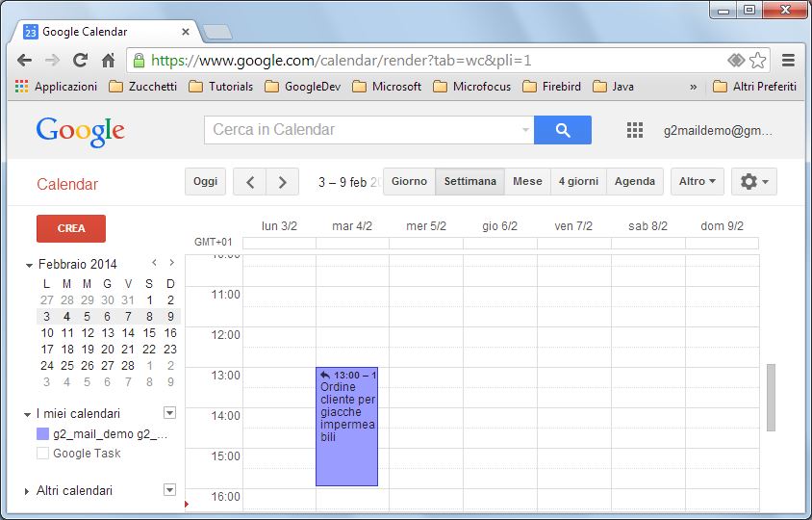Viewport: 812px width, 520px height.
Task: Open the Microfocus bookmarks folder
Action: (472, 87)
